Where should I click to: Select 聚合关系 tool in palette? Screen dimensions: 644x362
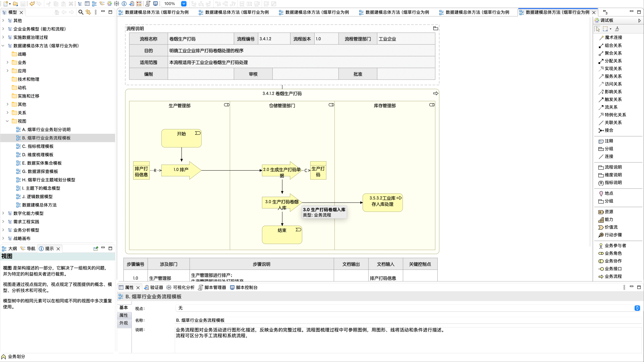point(610,53)
